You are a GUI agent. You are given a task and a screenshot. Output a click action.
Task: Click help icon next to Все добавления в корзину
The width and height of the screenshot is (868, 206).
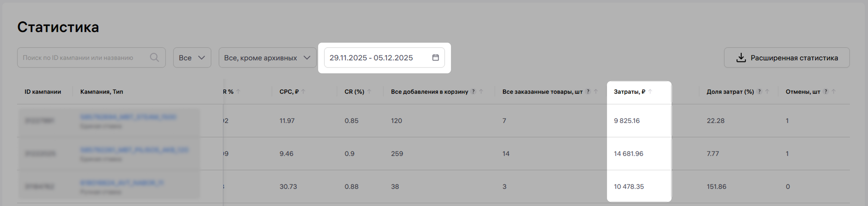coord(473,92)
